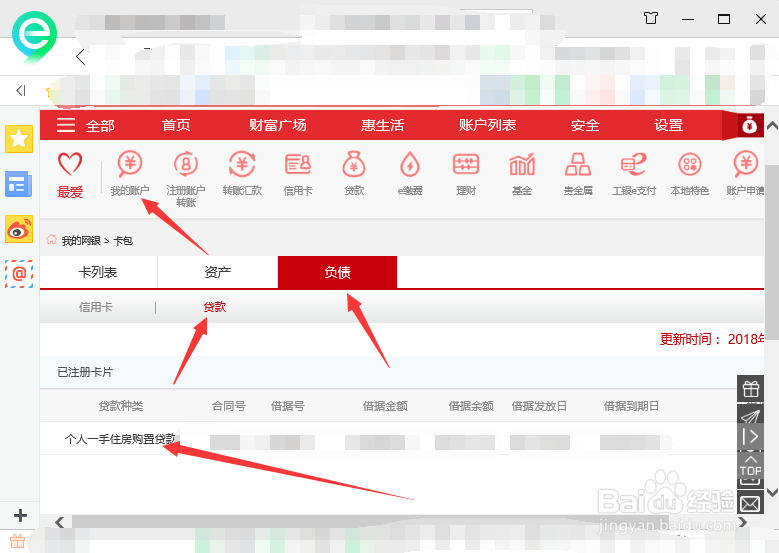Click the home icon in breadcrumb
779x553 pixels.
point(51,240)
